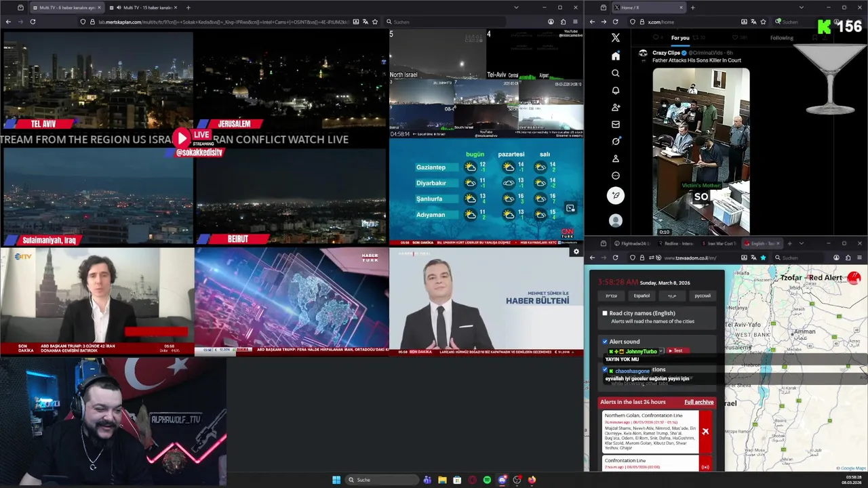
Task: Open translate icon in tzevaadom address bar
Action: 753,258
